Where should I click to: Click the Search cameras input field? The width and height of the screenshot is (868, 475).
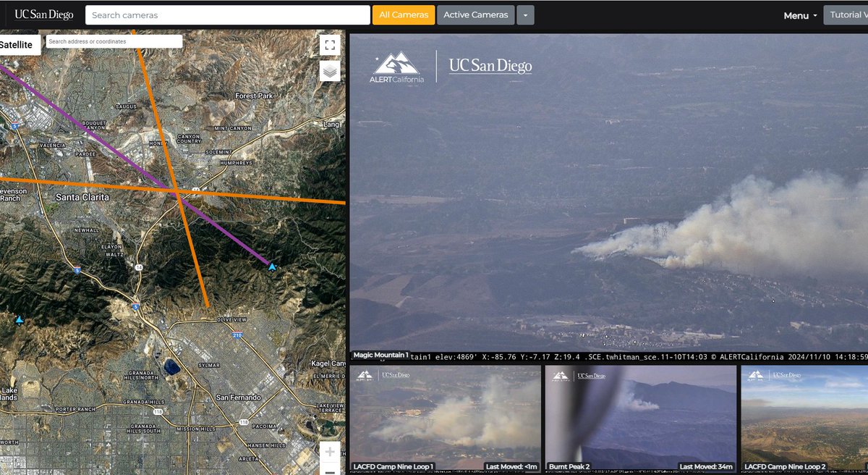(x=228, y=15)
